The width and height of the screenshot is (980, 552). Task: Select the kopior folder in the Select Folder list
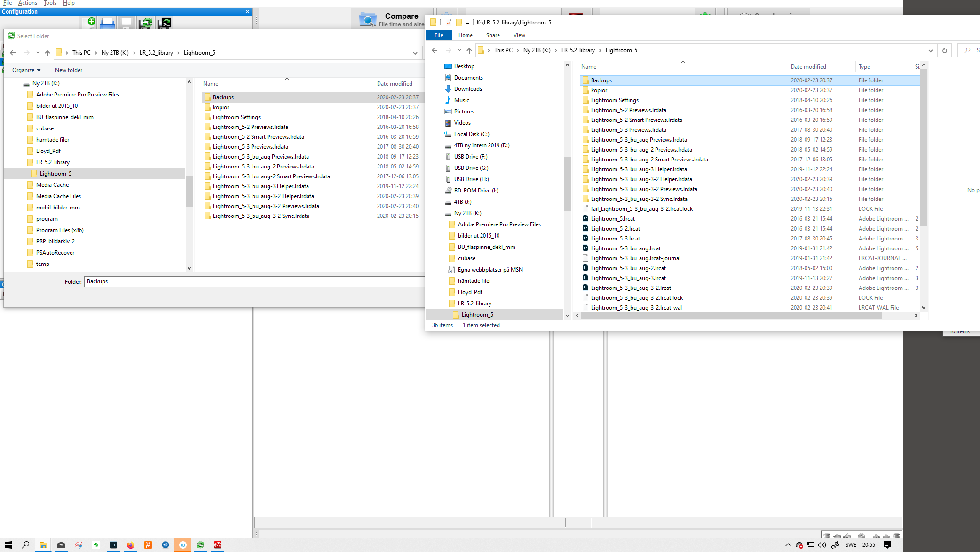(x=221, y=107)
